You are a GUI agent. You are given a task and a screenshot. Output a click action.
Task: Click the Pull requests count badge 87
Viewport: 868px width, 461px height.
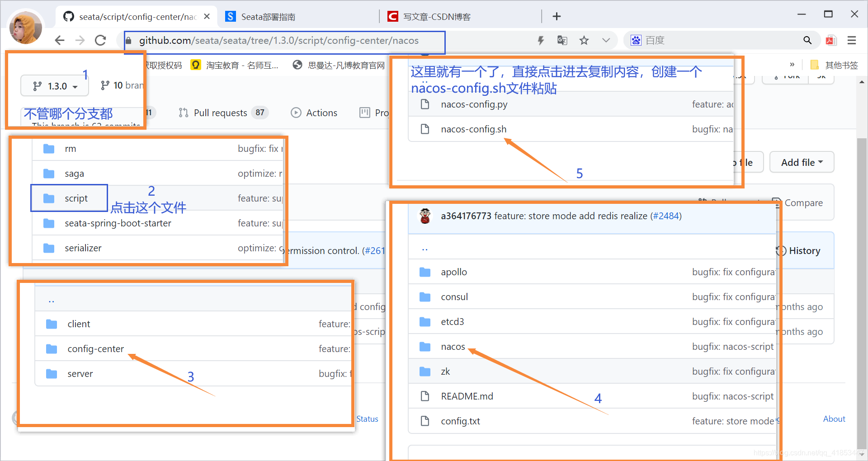pos(260,113)
